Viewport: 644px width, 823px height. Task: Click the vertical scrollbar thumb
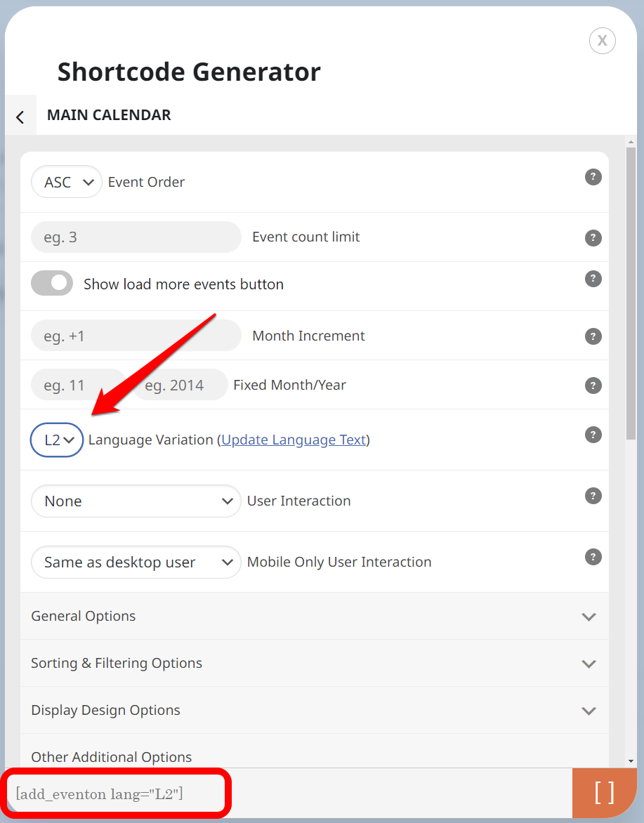[x=631, y=294]
